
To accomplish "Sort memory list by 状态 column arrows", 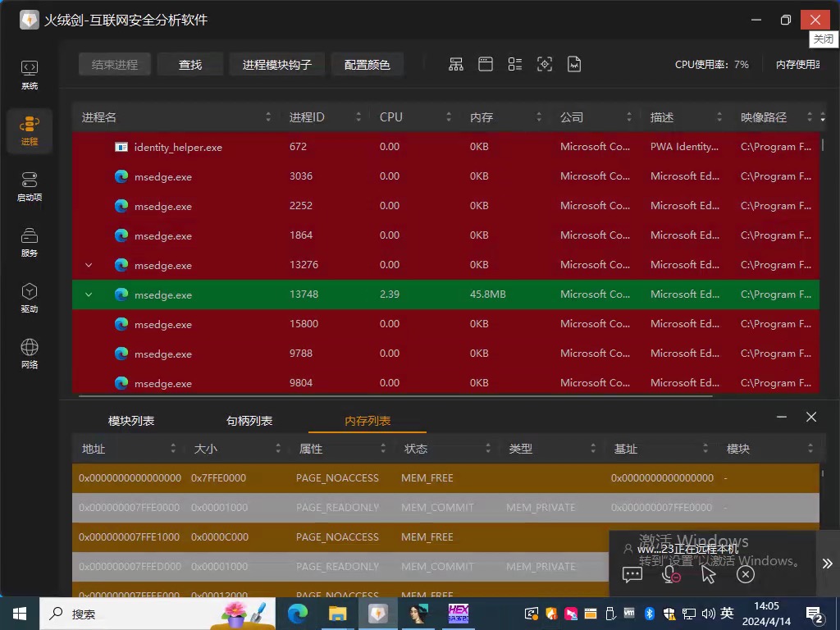I will coord(488,449).
